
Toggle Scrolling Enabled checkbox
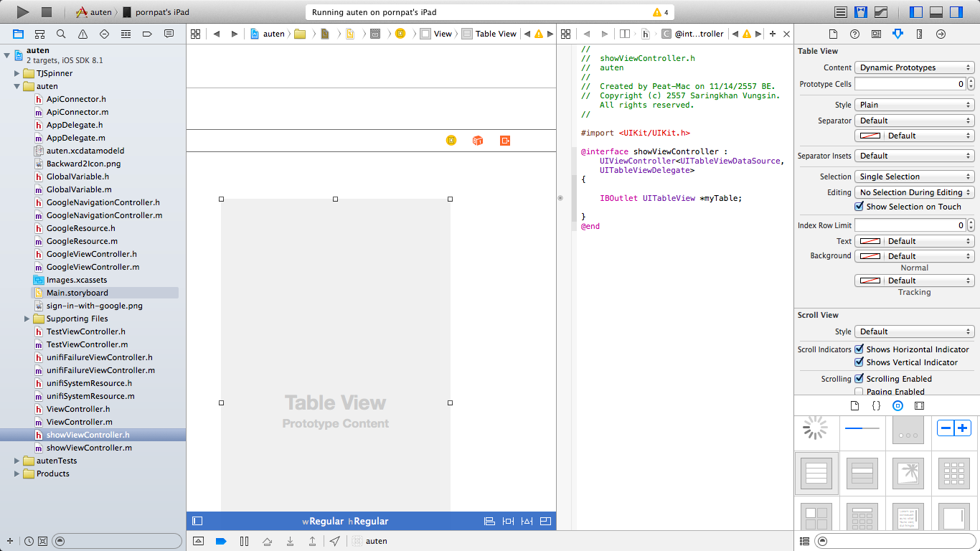coord(859,379)
